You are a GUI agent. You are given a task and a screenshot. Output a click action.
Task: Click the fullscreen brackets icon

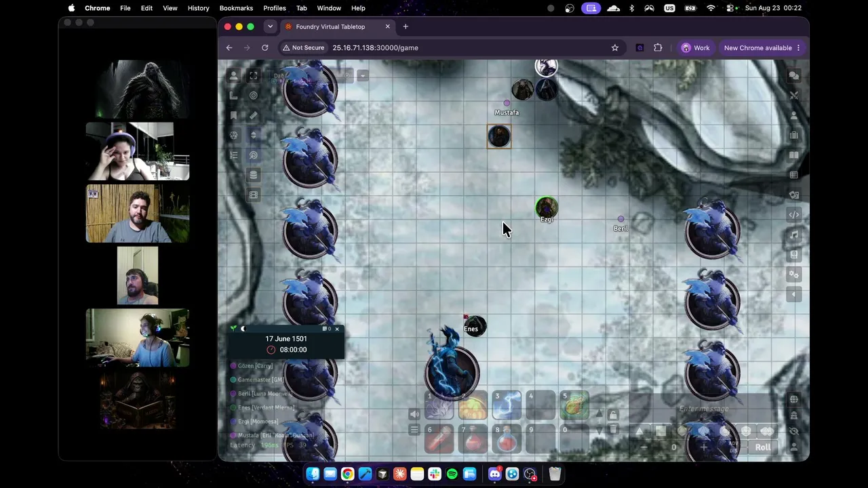click(x=254, y=76)
